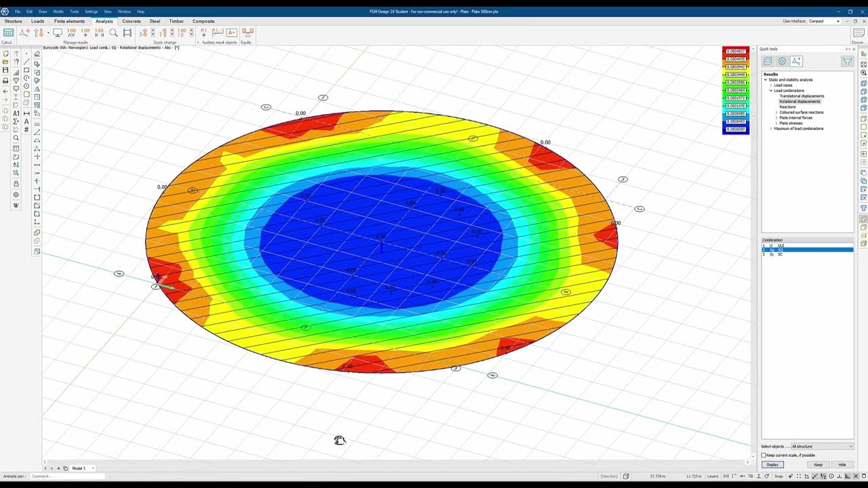
Task: Expand the Load cases tree node
Action: point(771,85)
